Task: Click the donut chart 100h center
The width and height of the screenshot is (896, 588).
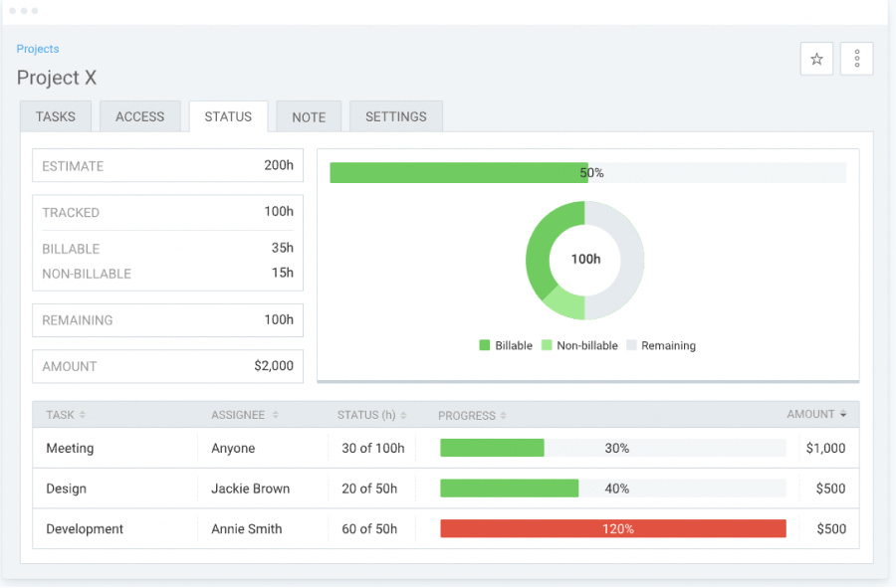Action: click(x=585, y=259)
